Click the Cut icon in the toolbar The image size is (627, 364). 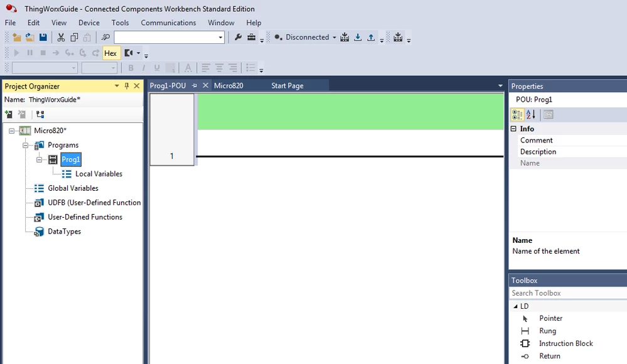point(60,36)
